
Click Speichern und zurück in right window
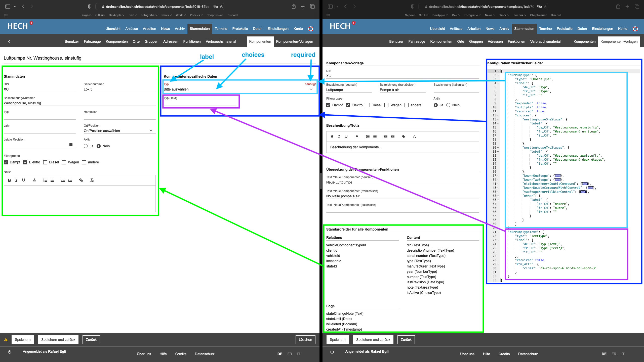[373, 340]
